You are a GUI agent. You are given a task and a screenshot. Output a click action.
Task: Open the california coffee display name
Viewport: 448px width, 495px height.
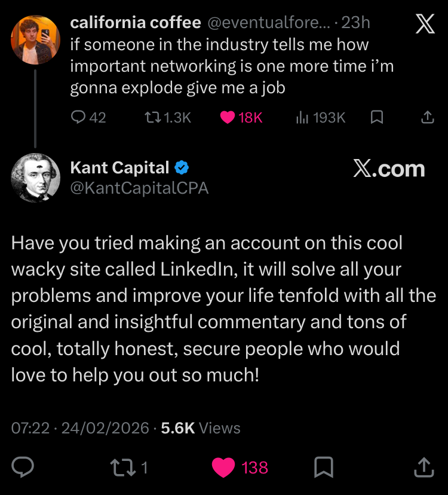(136, 23)
